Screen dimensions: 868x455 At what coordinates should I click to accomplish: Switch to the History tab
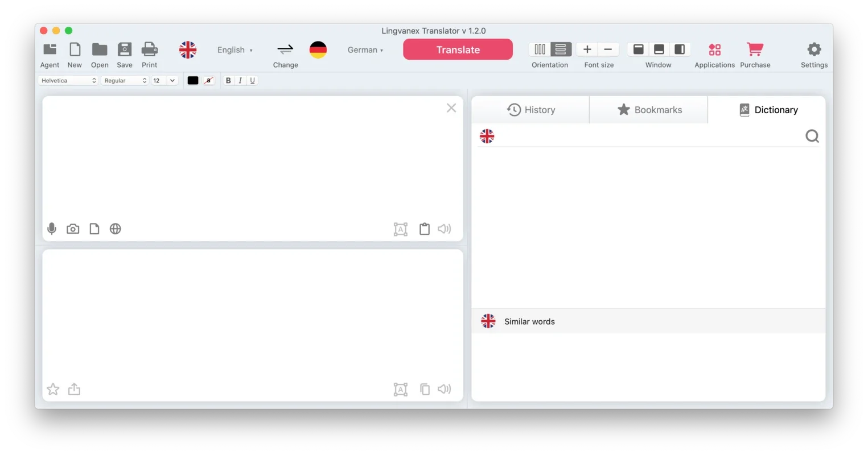click(x=530, y=110)
